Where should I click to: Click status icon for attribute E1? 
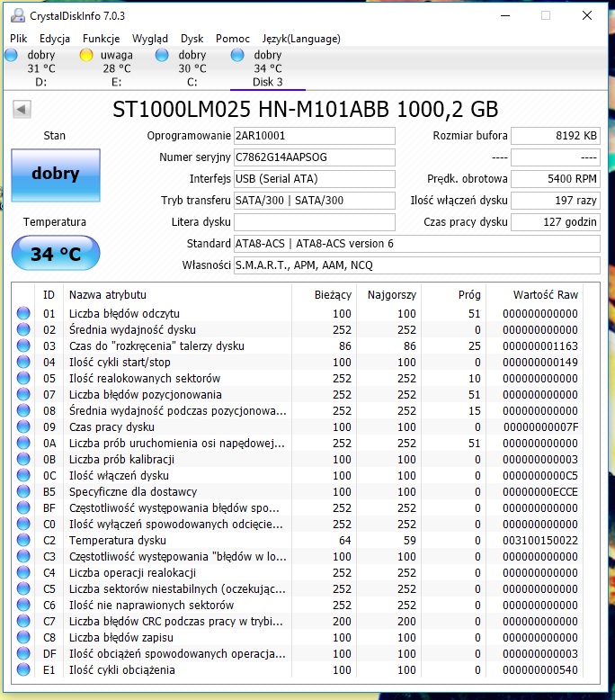(x=23, y=669)
